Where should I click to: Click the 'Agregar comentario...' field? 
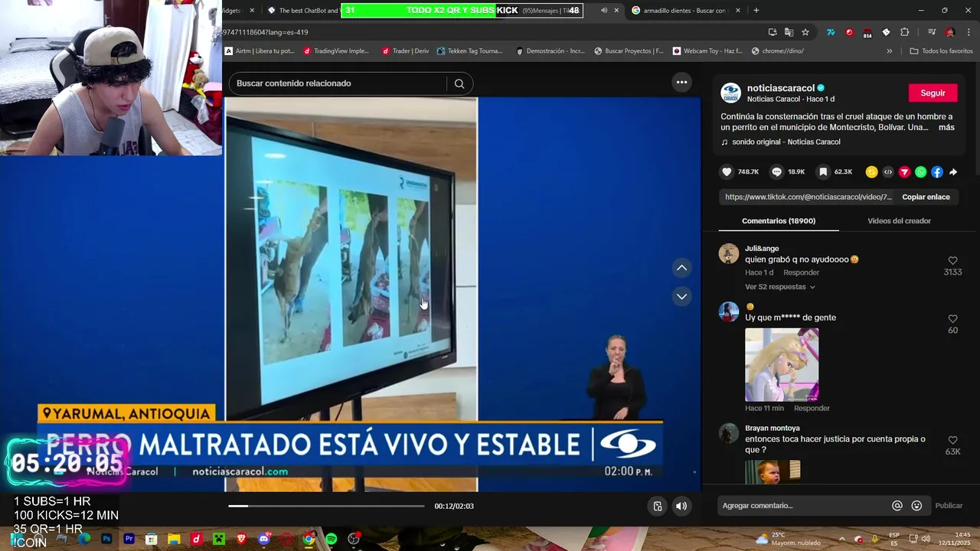804,505
